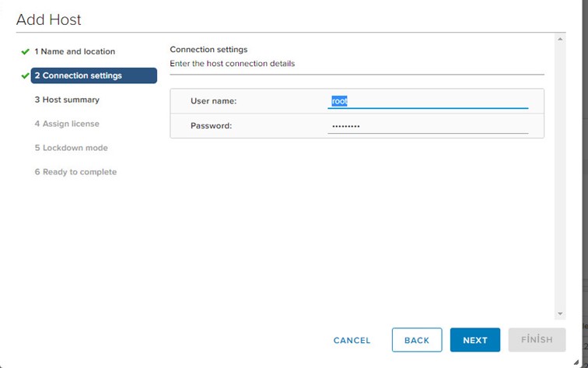Go to step 1 Name and location
The height and width of the screenshot is (368, 588).
75,51
